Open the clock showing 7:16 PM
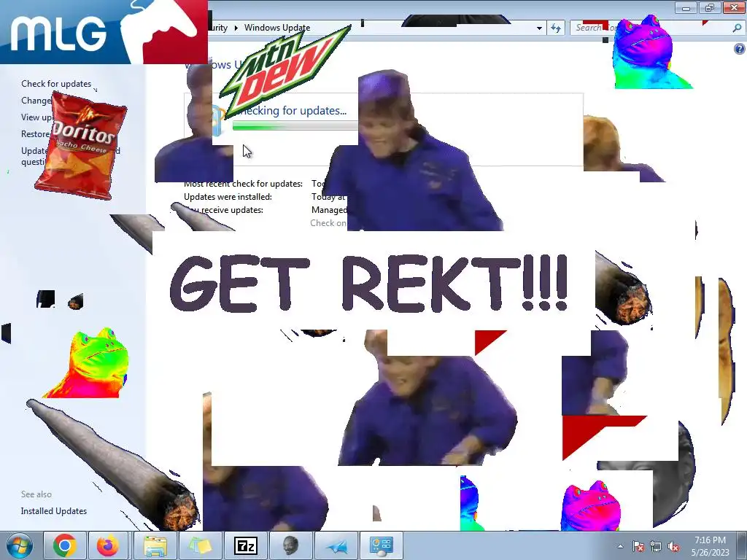The height and width of the screenshot is (560, 747). pyautogui.click(x=710, y=545)
